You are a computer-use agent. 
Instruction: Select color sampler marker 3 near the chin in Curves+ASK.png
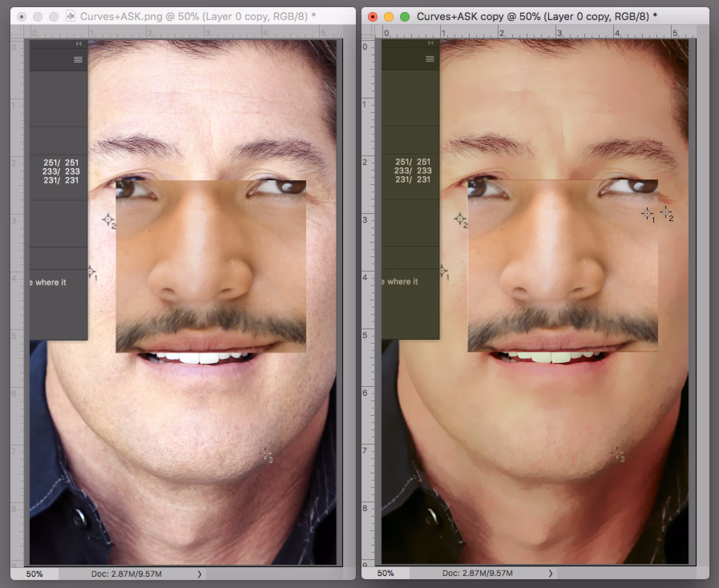pyautogui.click(x=265, y=454)
